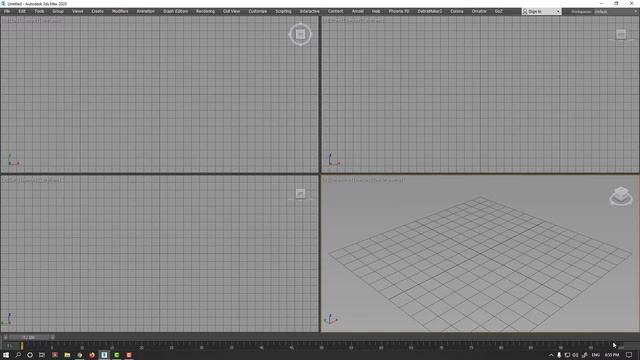The height and width of the screenshot is (360, 640).
Task: Open the taskbar clock
Action: point(611,355)
